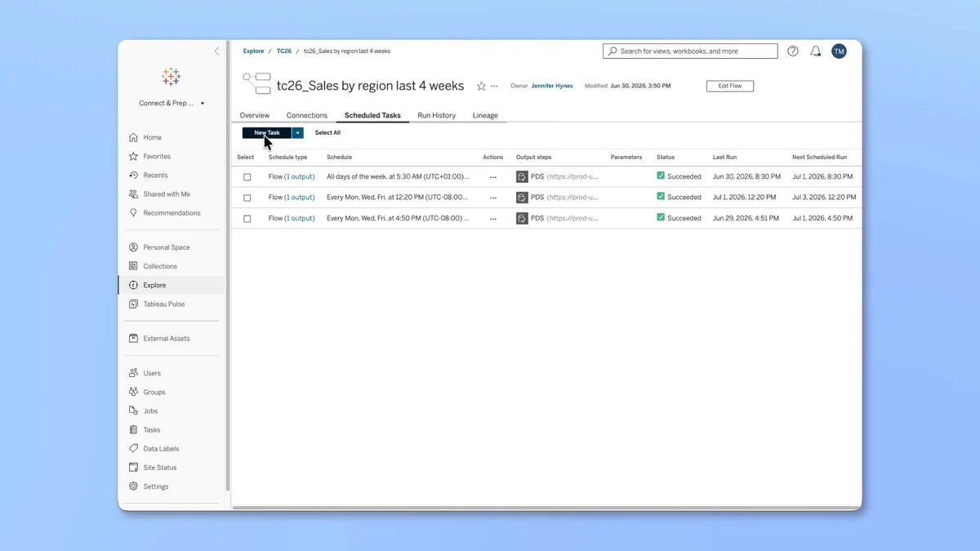Click the flow icon beside the title
Screen dimensions: 980x551
coord(256,82)
